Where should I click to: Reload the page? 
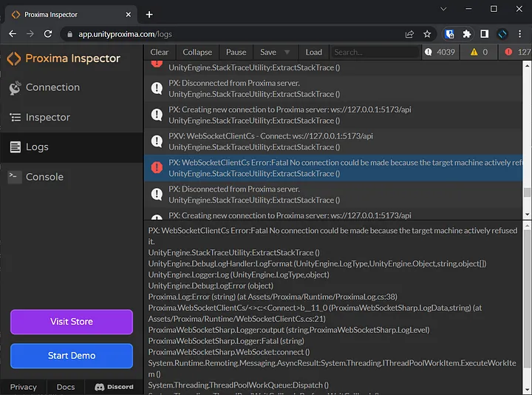48,34
